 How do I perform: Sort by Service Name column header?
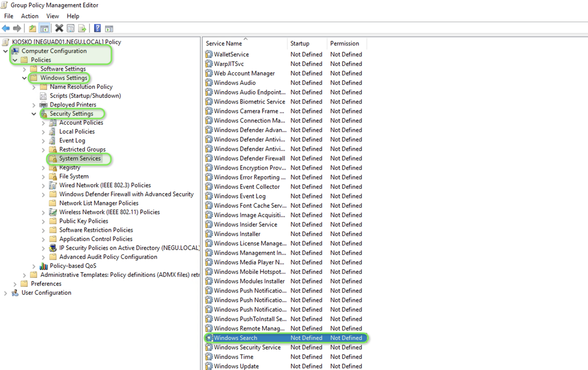(224, 44)
